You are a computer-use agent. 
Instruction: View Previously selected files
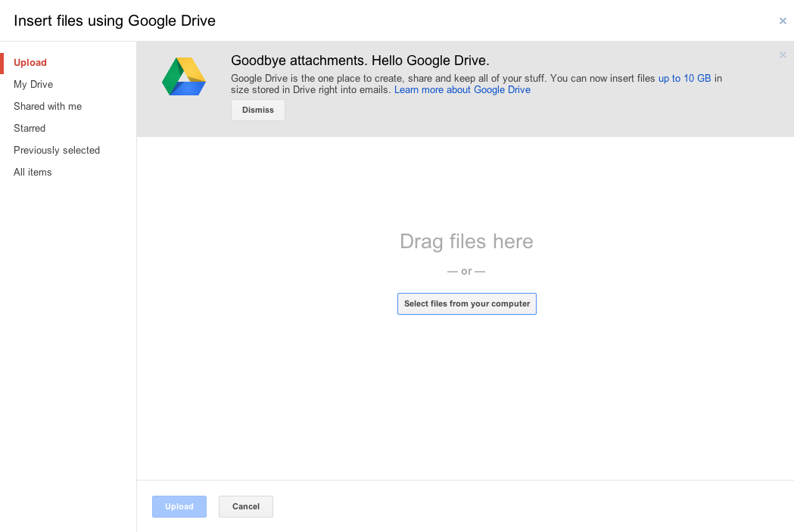pyautogui.click(x=57, y=151)
